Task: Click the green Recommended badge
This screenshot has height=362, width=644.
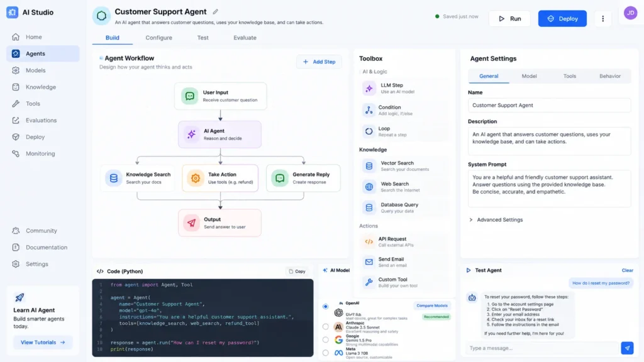Action: (x=436, y=317)
